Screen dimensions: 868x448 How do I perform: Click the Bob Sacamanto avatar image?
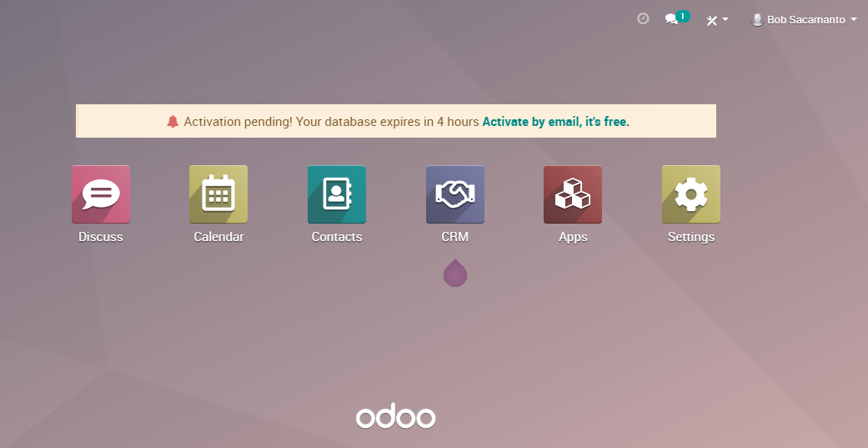757,20
